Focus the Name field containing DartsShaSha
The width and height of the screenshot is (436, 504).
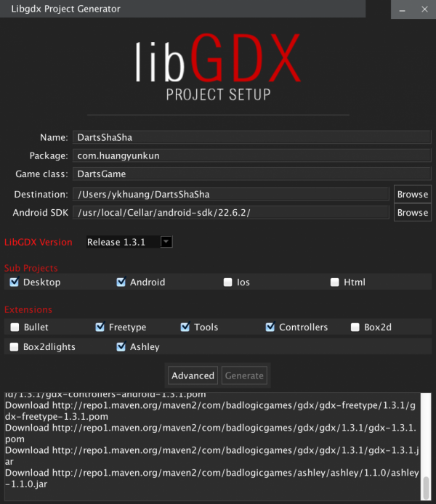pos(251,137)
